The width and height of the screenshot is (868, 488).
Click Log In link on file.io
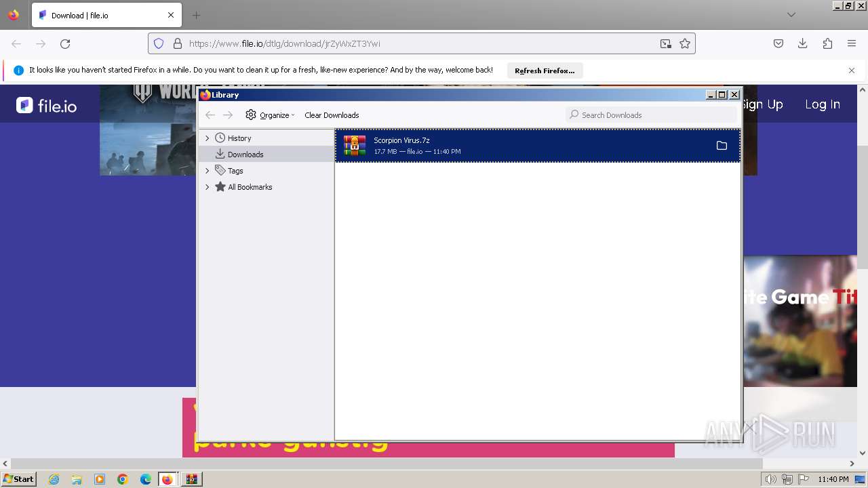click(823, 104)
